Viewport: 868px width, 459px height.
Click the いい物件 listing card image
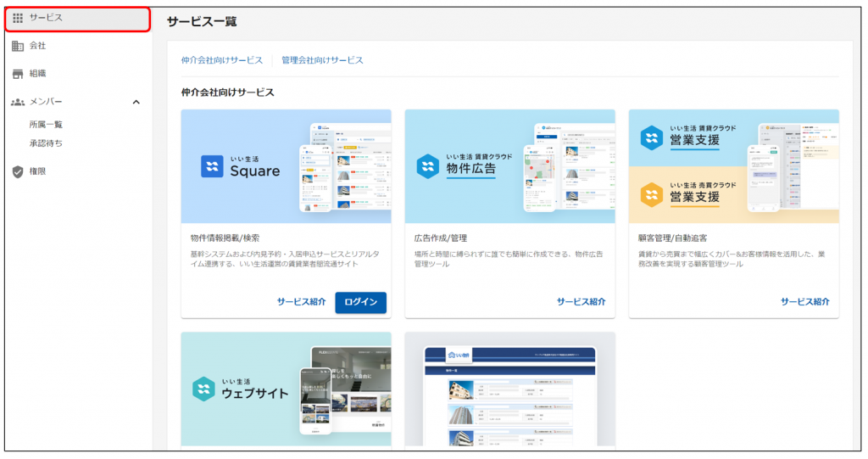pyautogui.click(x=509, y=389)
